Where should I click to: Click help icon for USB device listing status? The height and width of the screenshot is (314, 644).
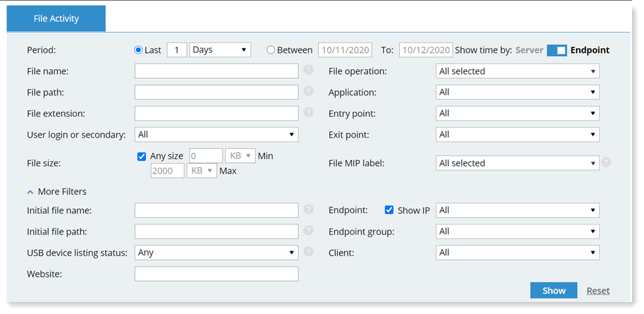pyautogui.click(x=308, y=252)
